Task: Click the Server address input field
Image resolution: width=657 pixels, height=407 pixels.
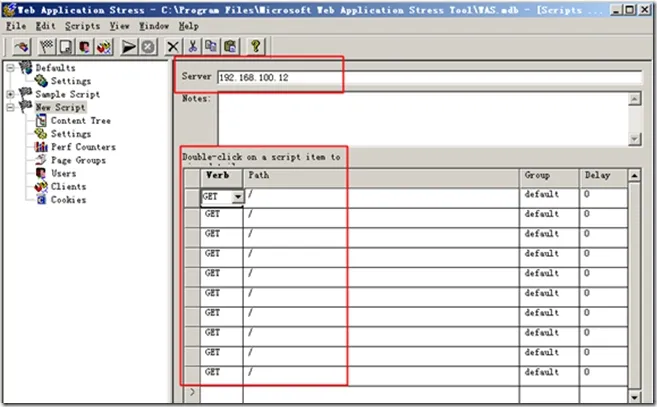Action: tap(429, 78)
